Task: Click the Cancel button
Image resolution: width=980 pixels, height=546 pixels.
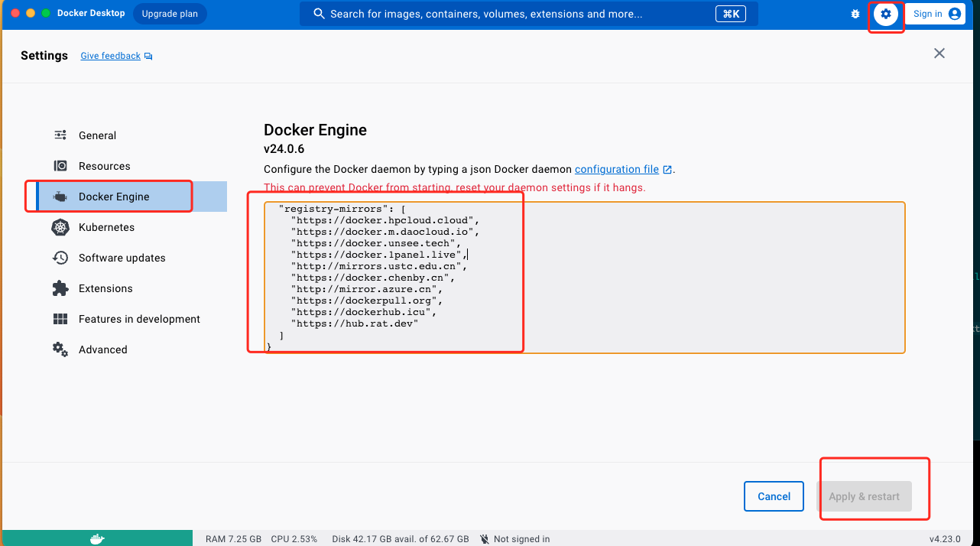Action: tap(774, 496)
